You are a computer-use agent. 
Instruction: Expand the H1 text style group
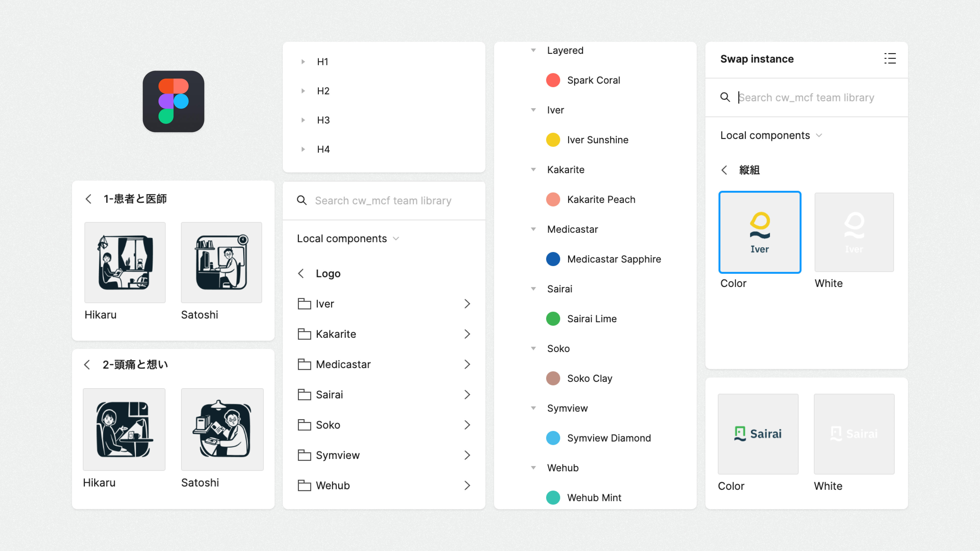coord(303,61)
